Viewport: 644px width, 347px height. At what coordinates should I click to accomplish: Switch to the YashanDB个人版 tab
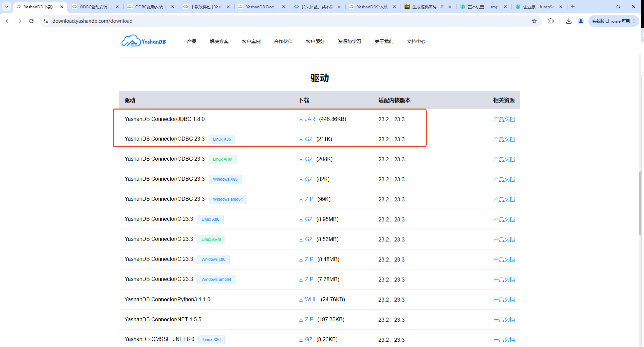click(x=372, y=7)
